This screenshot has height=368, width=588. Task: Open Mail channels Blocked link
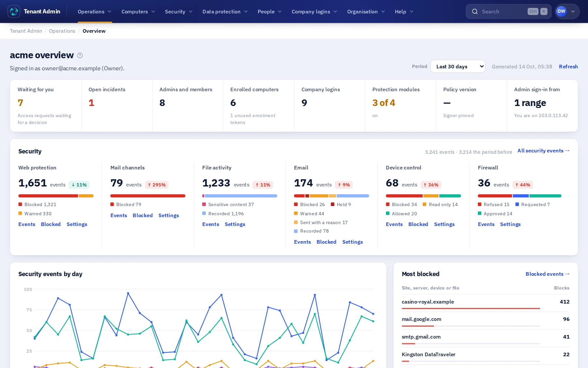[x=142, y=216]
